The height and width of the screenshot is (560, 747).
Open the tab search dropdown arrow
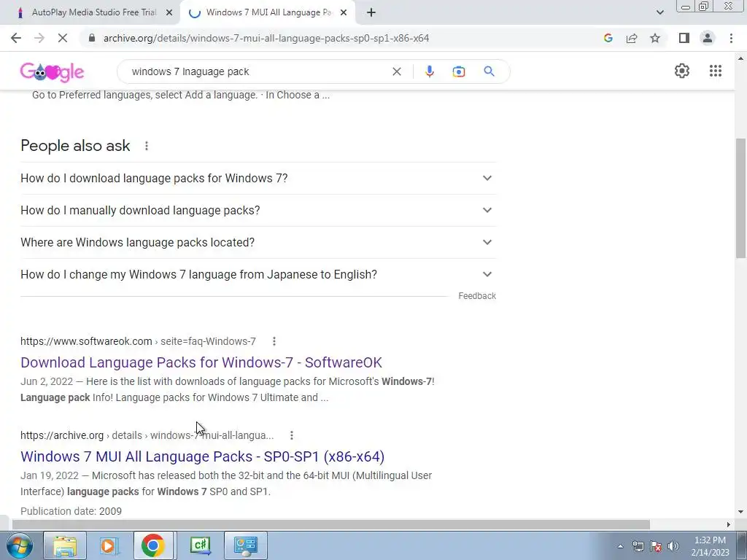tap(659, 12)
